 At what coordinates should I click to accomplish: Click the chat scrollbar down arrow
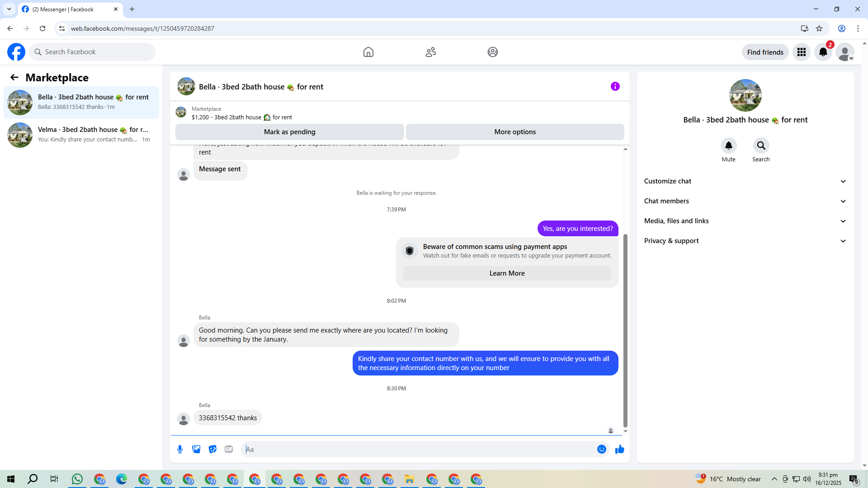pyautogui.click(x=625, y=432)
